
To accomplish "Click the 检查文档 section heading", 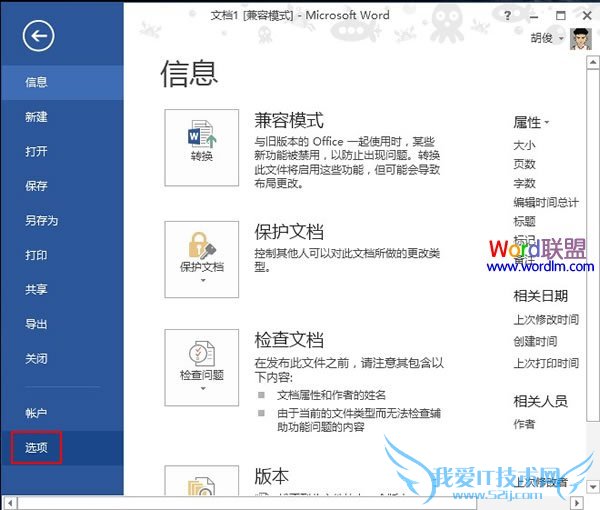I will (289, 340).
